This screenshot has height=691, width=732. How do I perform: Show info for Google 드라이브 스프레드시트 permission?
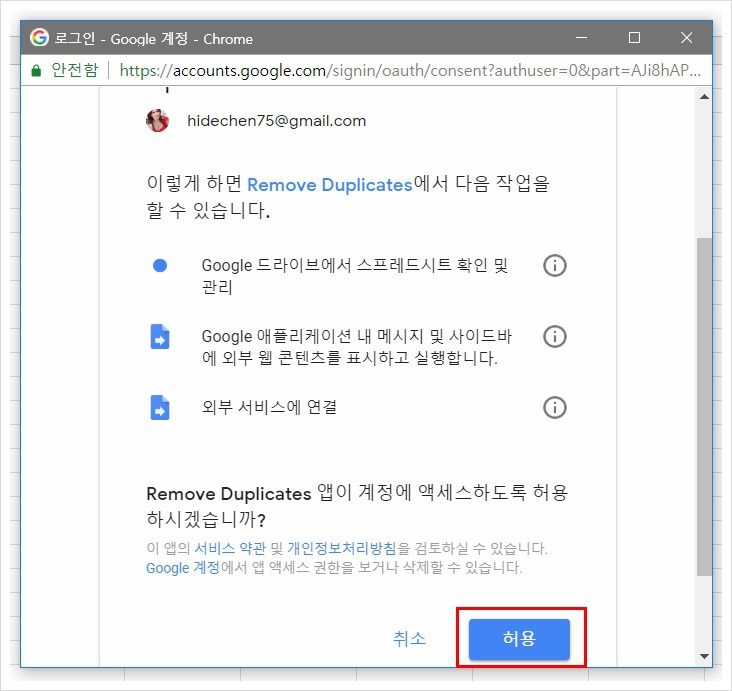555,266
